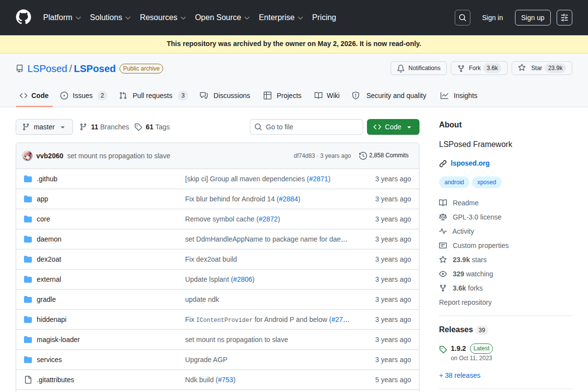The height and width of the screenshot is (392, 588).
Task: Open the Wiki tab
Action: [x=327, y=96]
